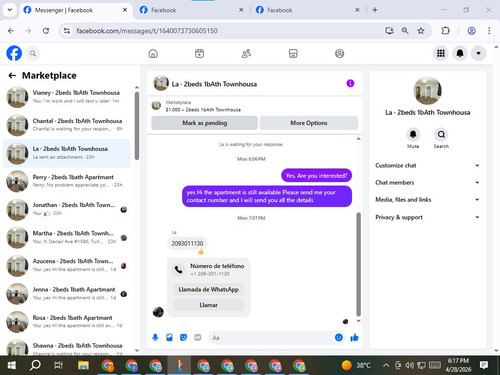500x375 pixels.
Task: Choose a GIF icon in composer
Action: pos(198,338)
